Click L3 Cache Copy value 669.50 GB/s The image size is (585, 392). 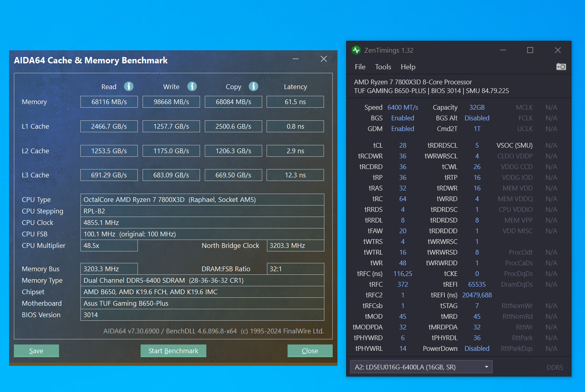[233, 175]
